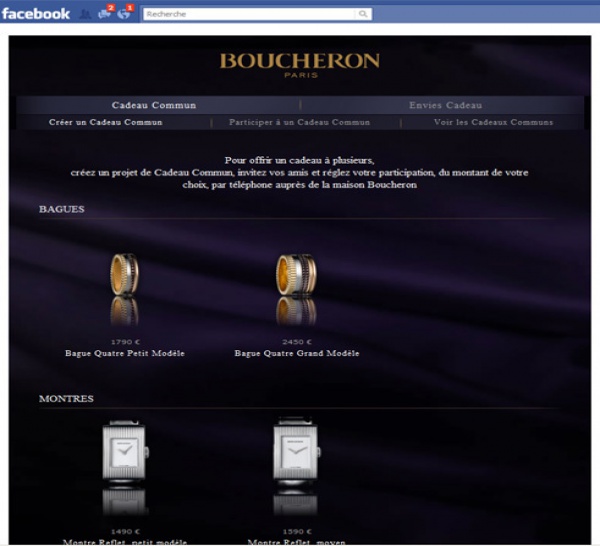Select Participer à un Cadeau Commun
Screen dimensions: 600x546
[299, 122]
